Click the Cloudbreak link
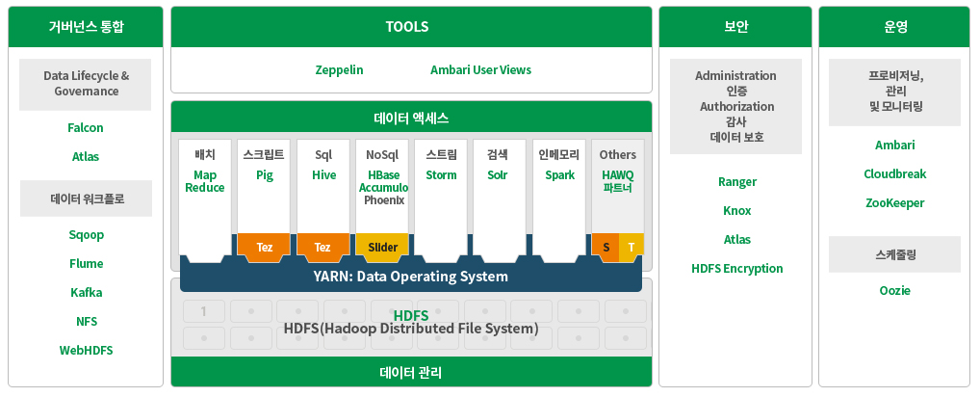This screenshot has width=980, height=397. (893, 174)
